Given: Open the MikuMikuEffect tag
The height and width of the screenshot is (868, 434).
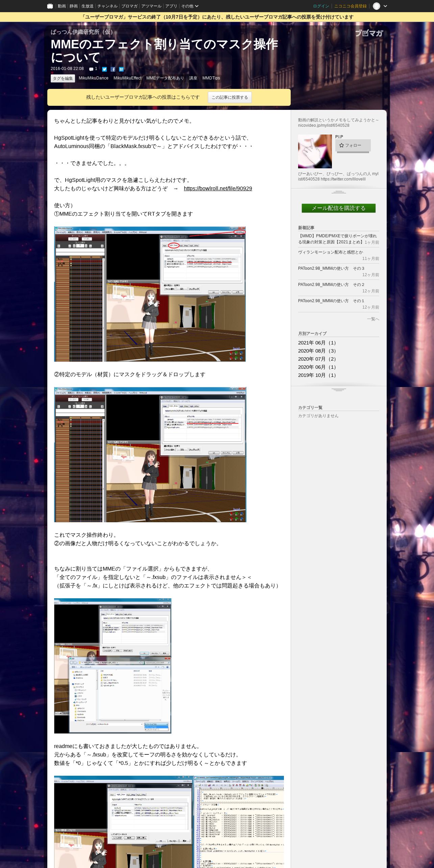Looking at the screenshot, I should (127, 78).
